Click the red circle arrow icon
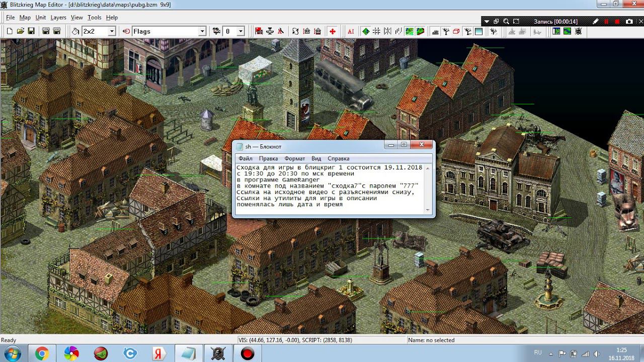The image size is (644, 362). pos(126,31)
